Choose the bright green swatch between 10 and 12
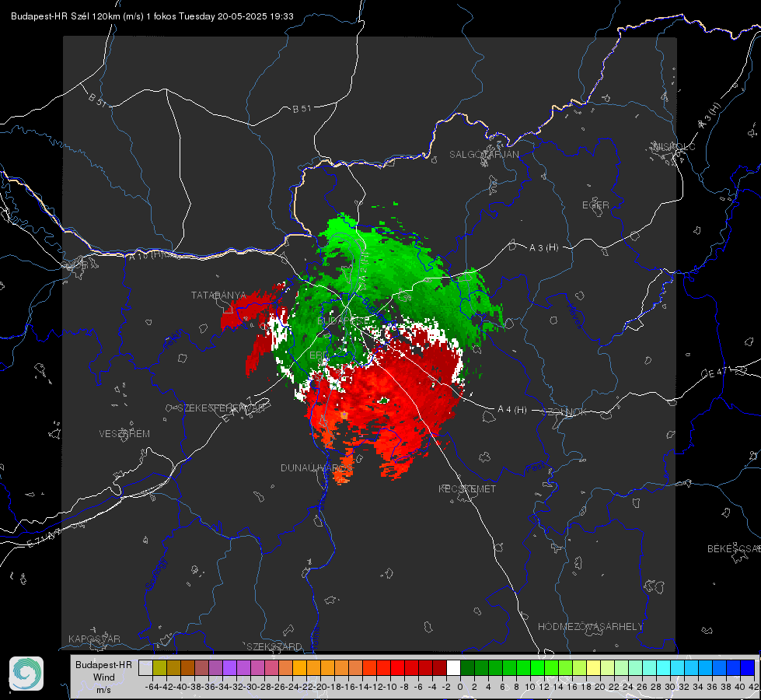Image resolution: width=761 pixels, height=700 pixels. pyautogui.click(x=537, y=667)
